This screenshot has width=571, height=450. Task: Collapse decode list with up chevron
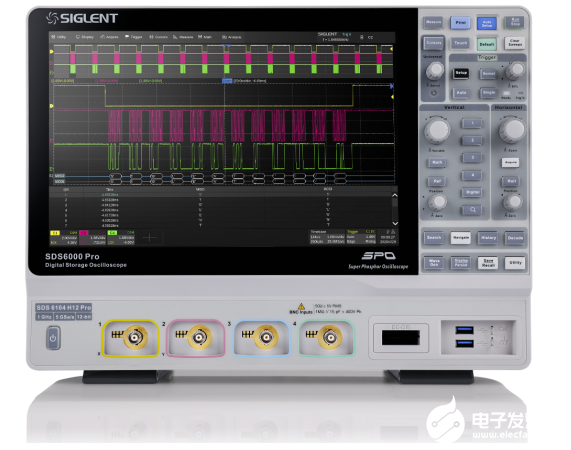(395, 195)
